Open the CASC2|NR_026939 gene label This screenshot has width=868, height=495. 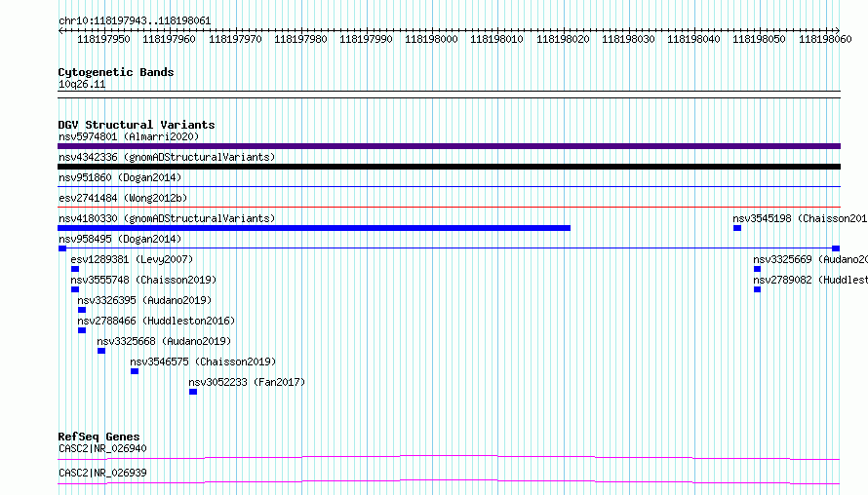(x=102, y=473)
